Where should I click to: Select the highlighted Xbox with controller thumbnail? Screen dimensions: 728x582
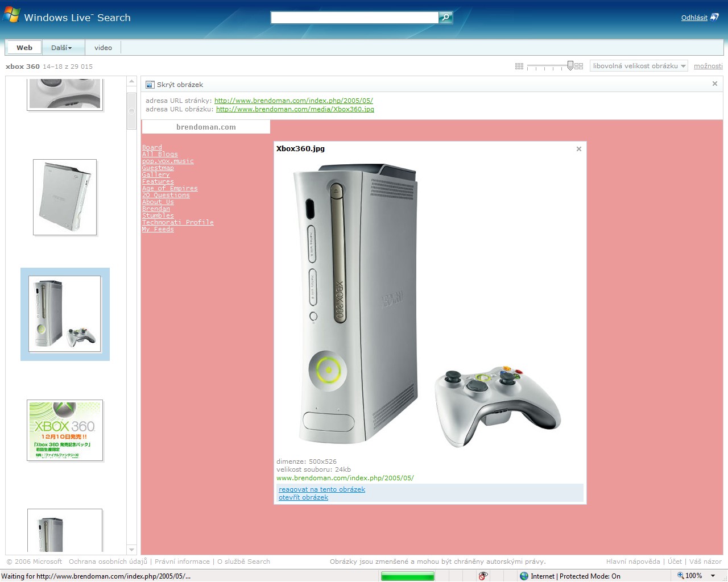click(65, 314)
